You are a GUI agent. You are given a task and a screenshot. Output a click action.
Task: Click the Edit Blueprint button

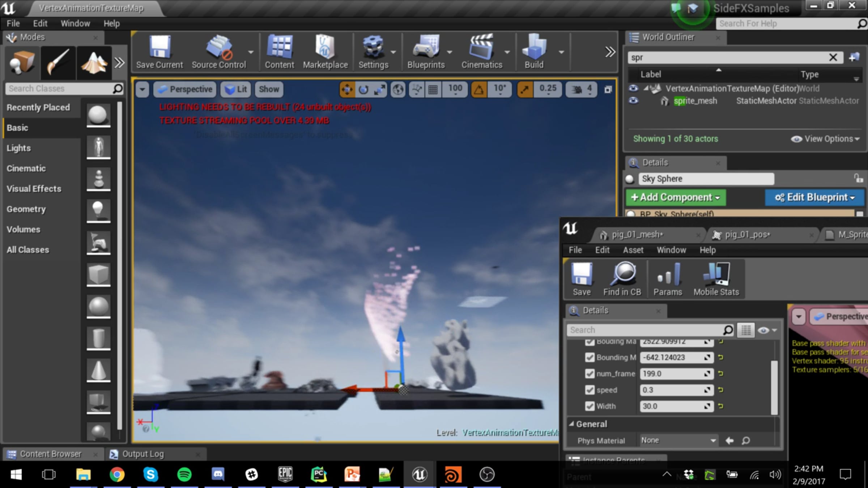[814, 197]
